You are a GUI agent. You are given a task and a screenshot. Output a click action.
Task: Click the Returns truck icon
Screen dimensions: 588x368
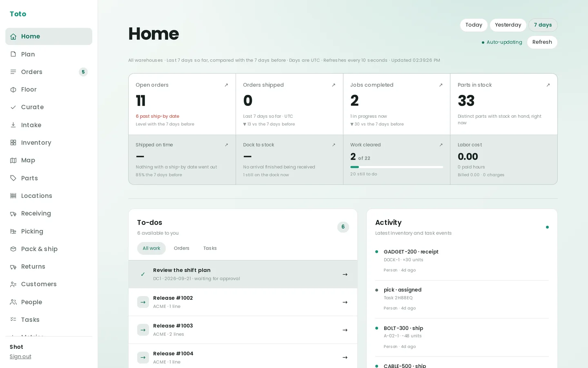click(13, 267)
